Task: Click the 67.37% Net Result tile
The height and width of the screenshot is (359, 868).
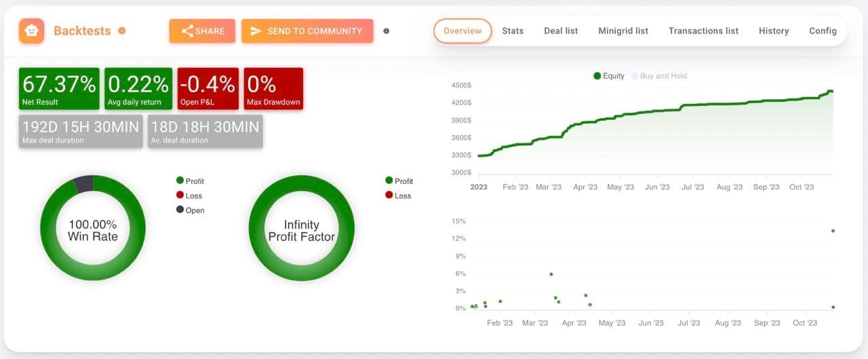Action: (x=59, y=88)
